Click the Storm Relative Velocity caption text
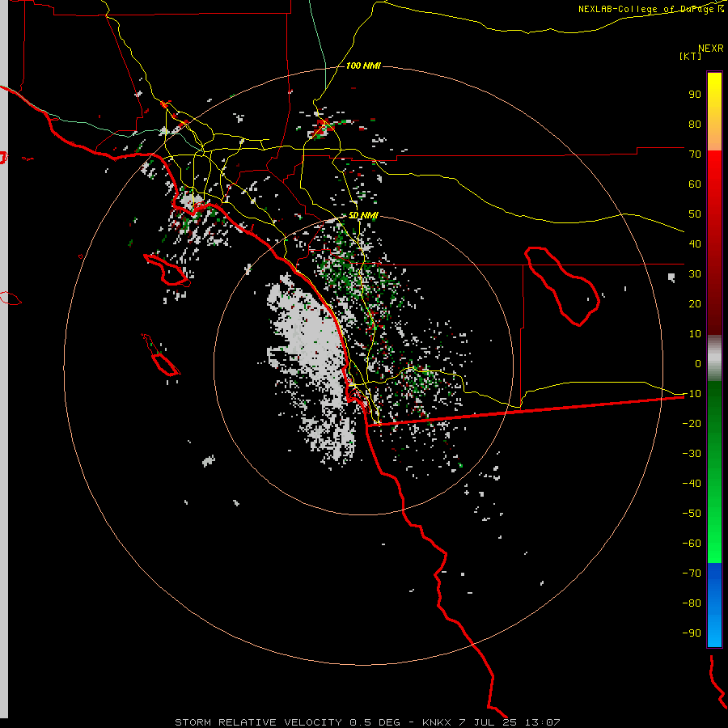 367,722
